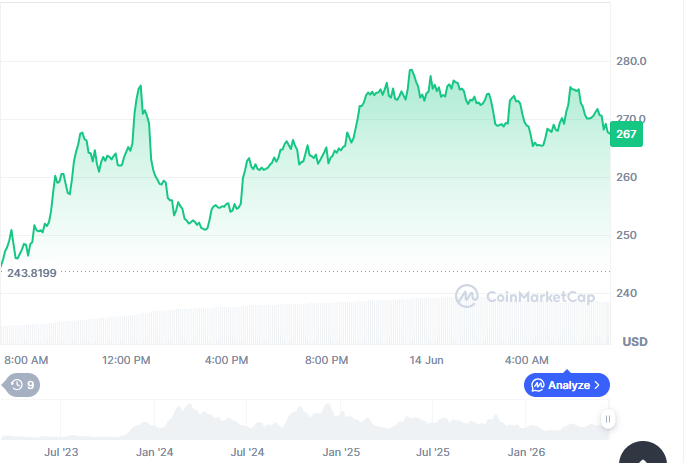685x463 pixels.
Task: Click the 260 y-axis label
Action: click(626, 177)
